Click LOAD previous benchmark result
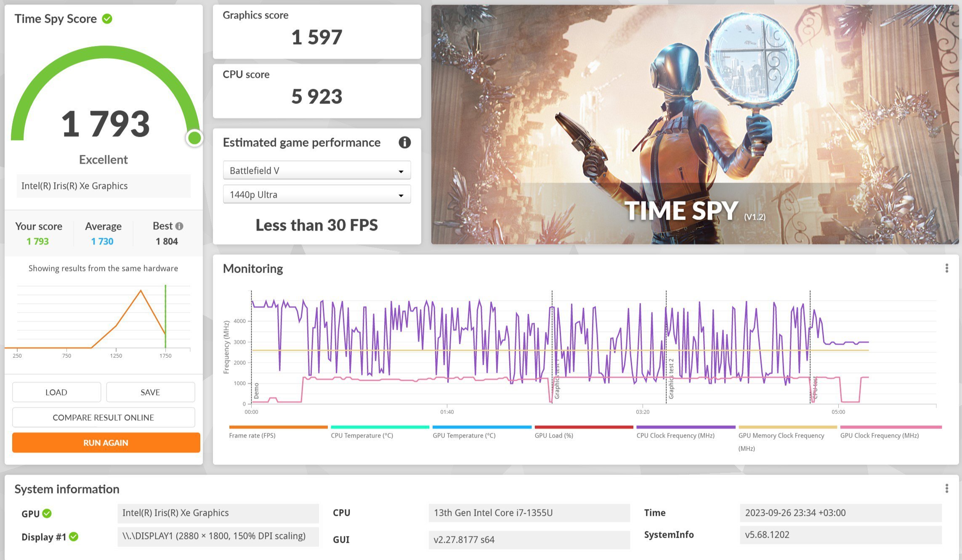 tap(56, 393)
